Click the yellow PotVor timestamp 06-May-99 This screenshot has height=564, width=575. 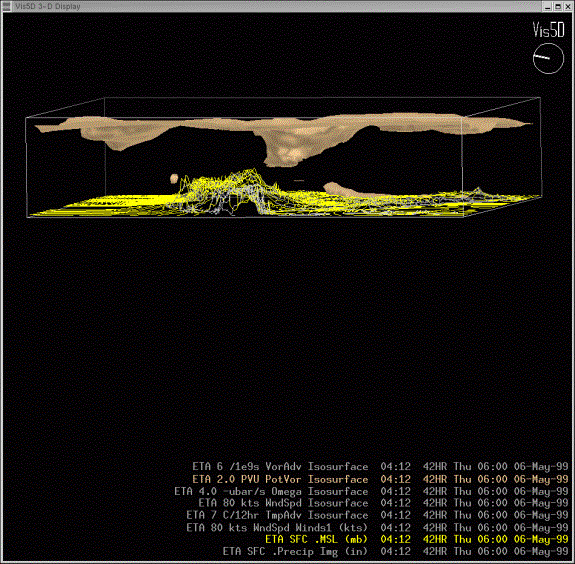[541, 479]
